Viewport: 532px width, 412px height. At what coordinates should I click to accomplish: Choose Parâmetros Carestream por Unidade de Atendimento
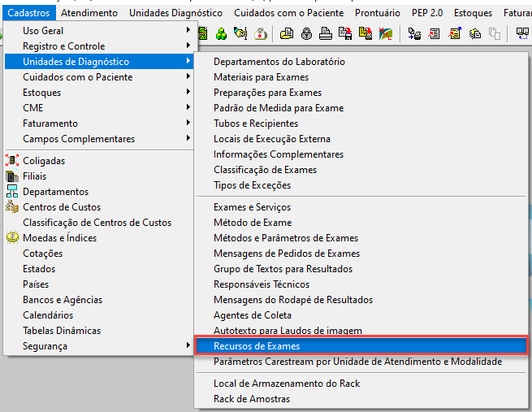[x=361, y=362]
